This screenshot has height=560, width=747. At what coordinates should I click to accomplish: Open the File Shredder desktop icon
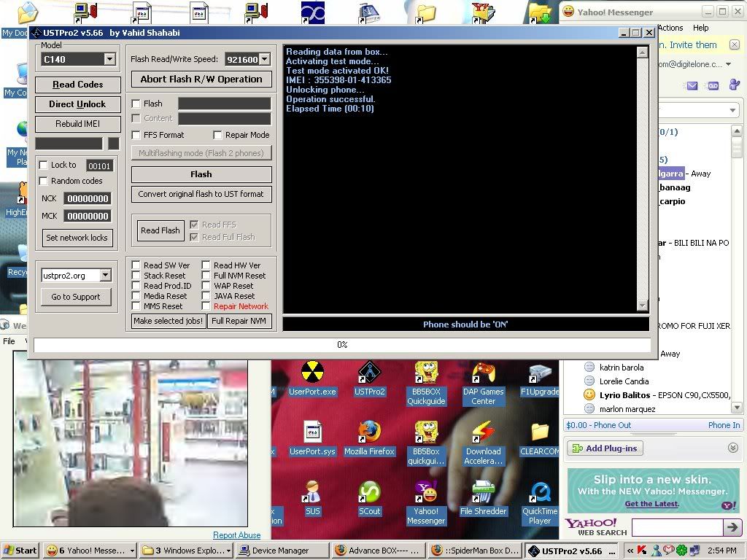pos(483,499)
